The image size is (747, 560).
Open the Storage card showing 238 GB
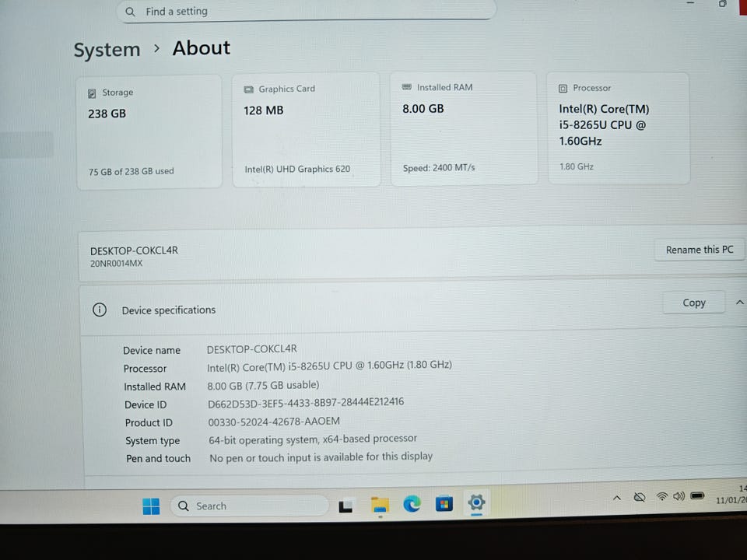(149, 131)
